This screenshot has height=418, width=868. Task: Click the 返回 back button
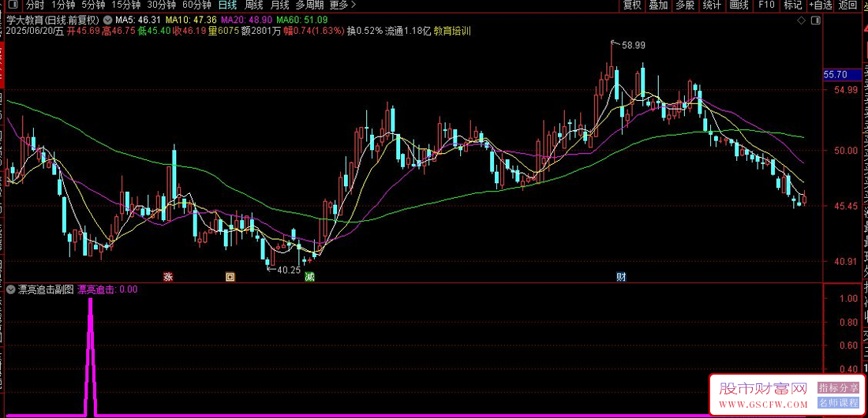pyautogui.click(x=847, y=6)
